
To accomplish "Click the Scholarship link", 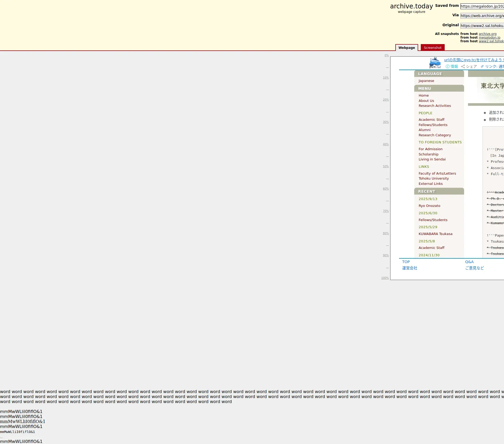I will coord(428,154).
